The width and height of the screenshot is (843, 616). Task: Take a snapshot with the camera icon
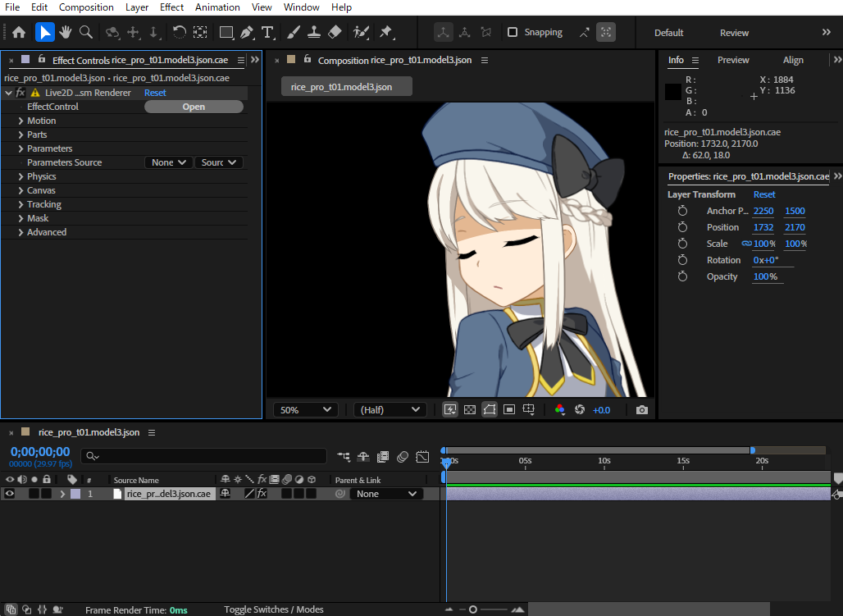pos(641,410)
